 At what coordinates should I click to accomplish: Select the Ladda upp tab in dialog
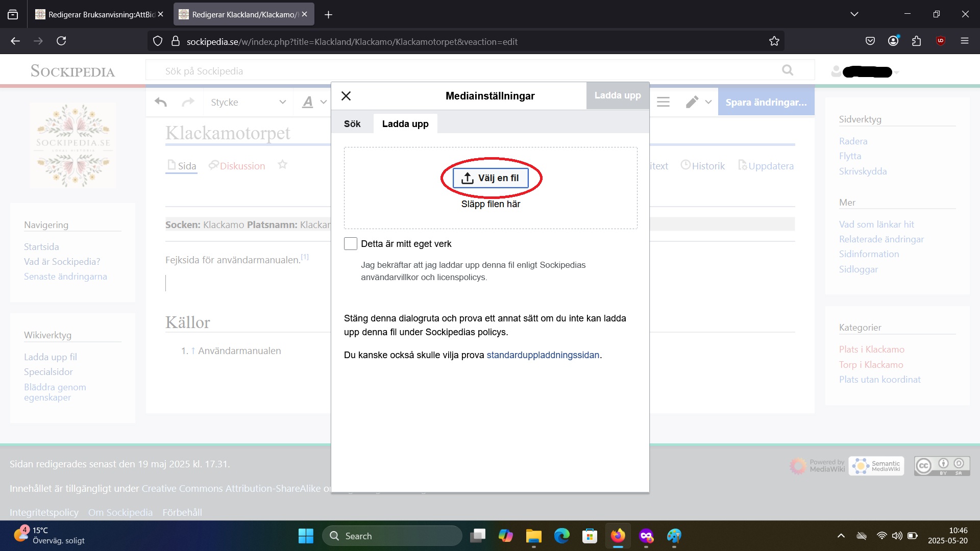405,124
